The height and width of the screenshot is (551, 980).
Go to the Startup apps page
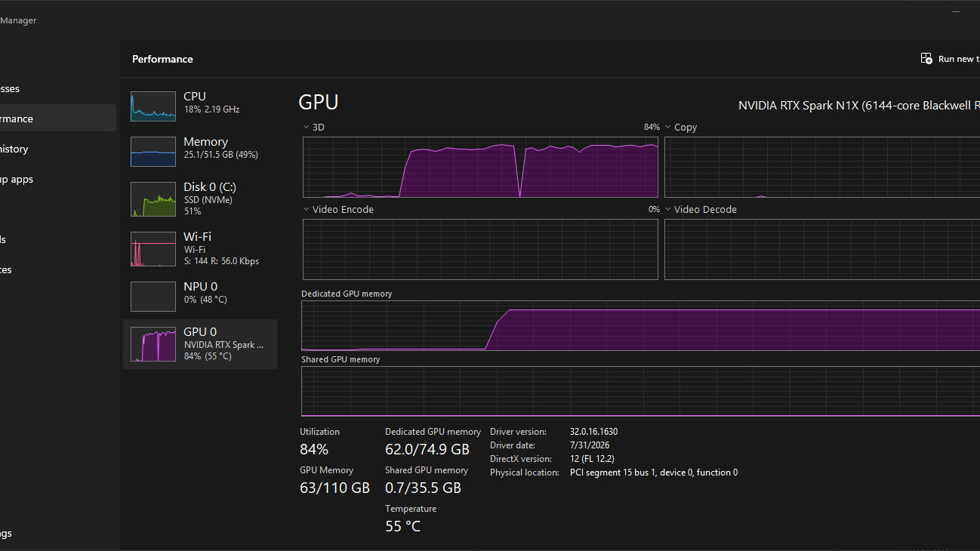[x=58, y=179]
